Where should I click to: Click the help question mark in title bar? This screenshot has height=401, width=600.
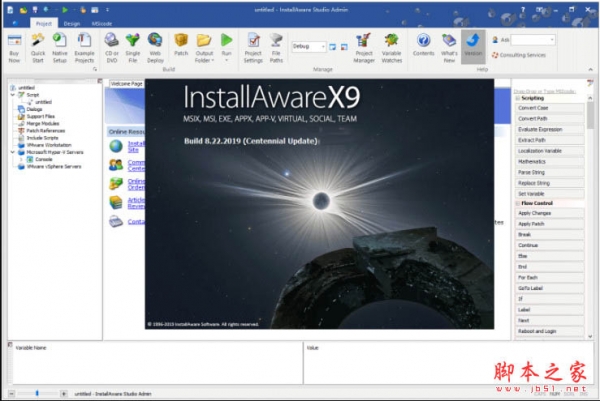[x=523, y=10]
